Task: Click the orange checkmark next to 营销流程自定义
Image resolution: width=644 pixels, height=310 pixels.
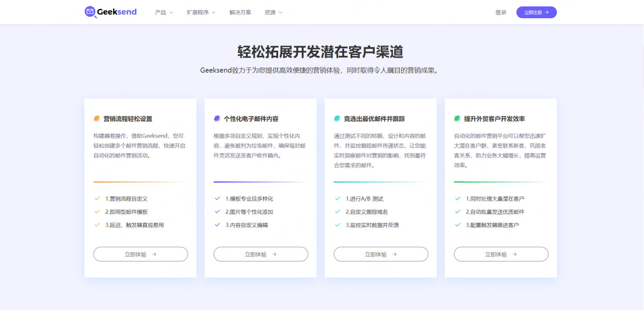Action: pos(97,199)
